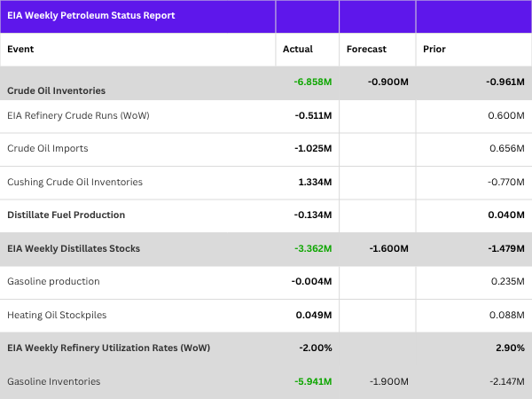Click the -6.858M crude inventories actual value

(x=313, y=82)
